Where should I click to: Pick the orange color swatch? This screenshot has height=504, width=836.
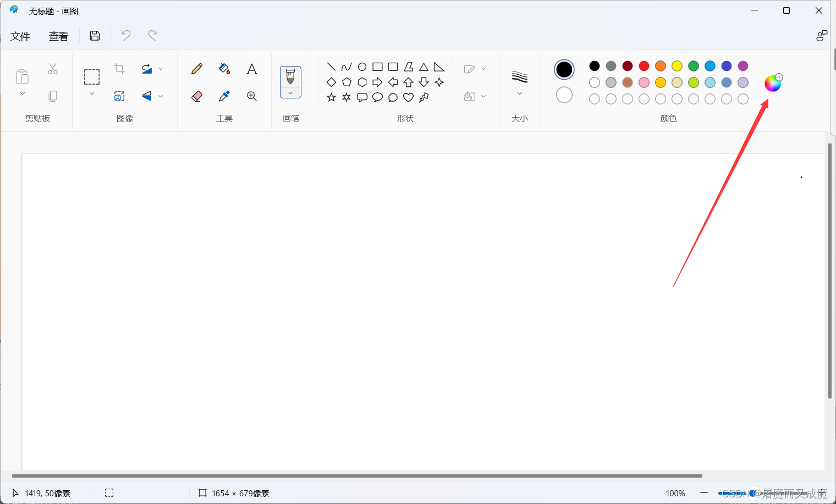[661, 66]
